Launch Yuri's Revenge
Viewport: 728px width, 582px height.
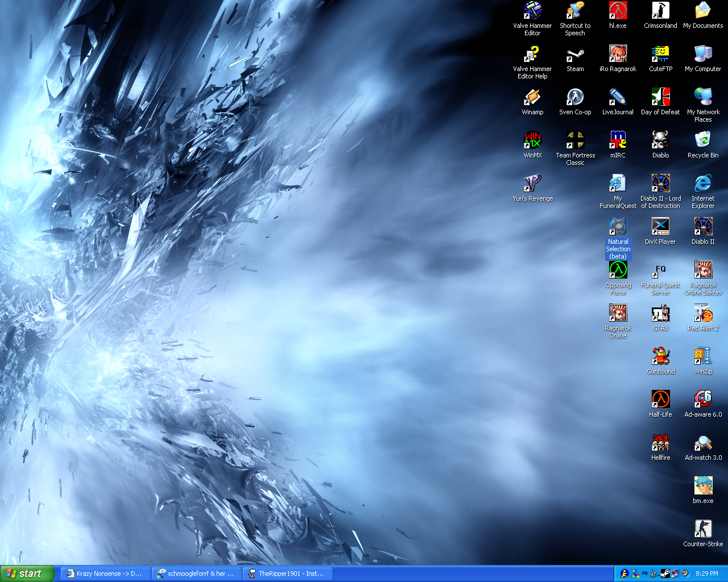532,184
